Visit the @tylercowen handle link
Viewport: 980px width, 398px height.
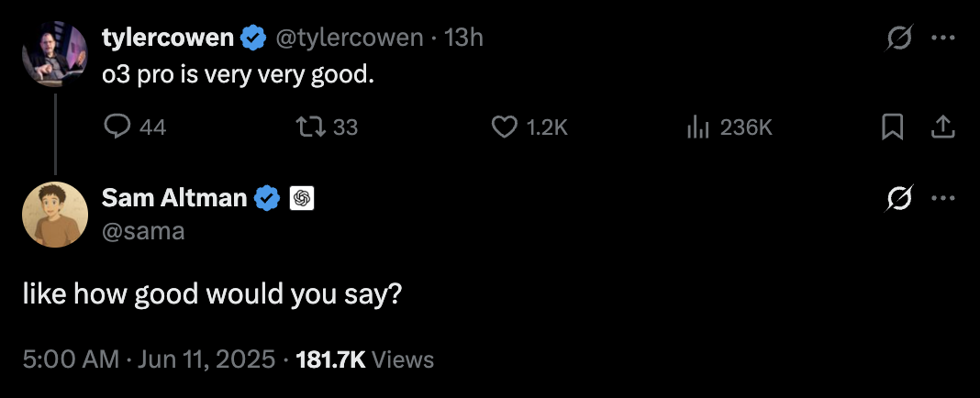[350, 39]
